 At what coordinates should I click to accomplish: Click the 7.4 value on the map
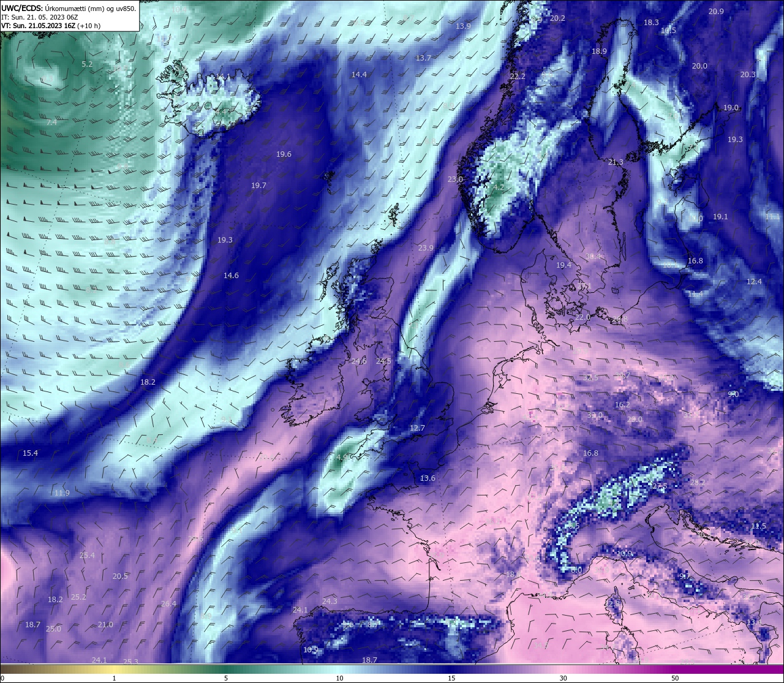(x=51, y=123)
